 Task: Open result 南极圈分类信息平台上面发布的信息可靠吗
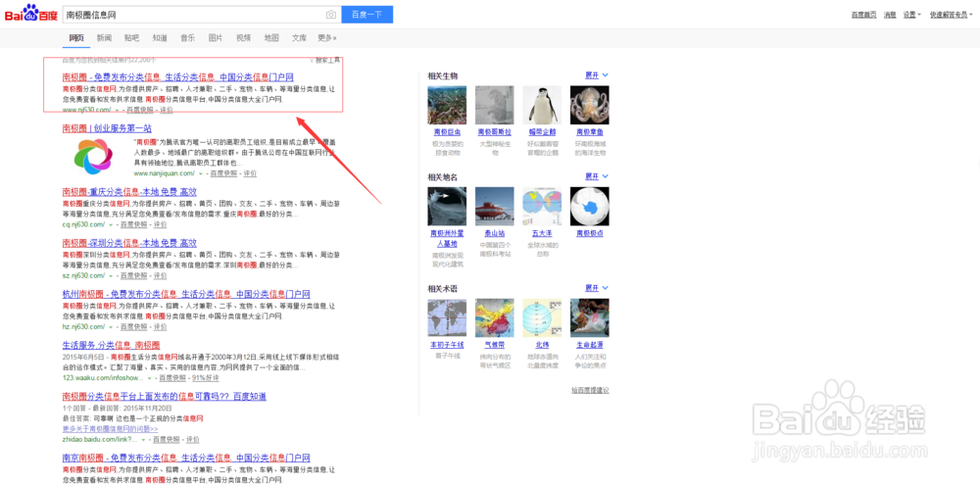click(165, 397)
